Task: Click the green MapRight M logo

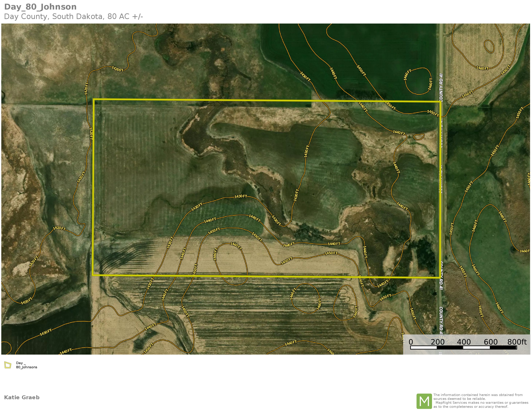Action: 424,401
